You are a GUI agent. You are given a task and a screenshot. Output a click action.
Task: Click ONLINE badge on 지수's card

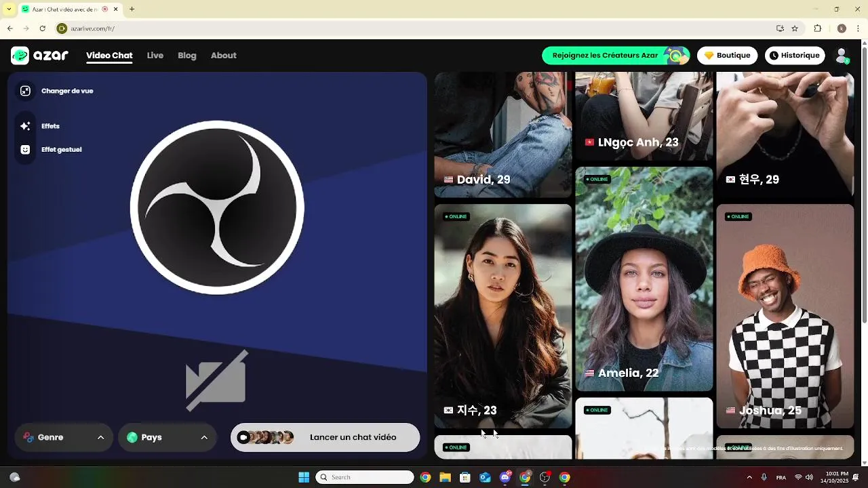coord(456,217)
